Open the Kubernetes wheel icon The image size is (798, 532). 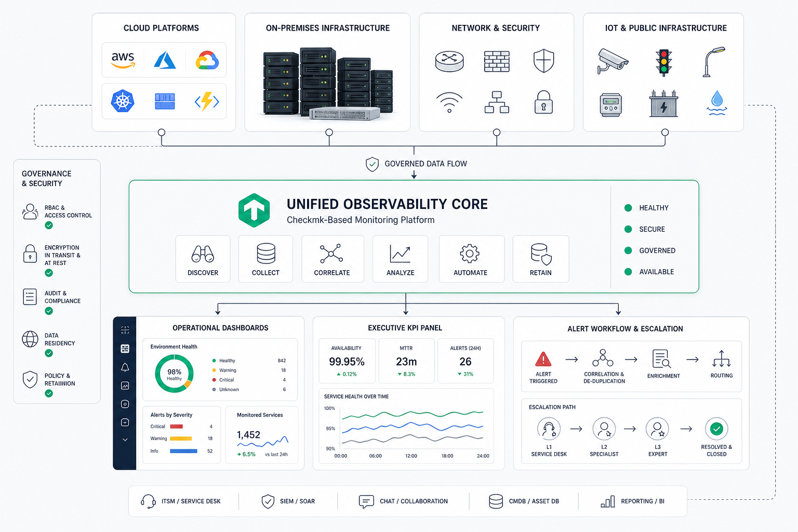pos(123,101)
